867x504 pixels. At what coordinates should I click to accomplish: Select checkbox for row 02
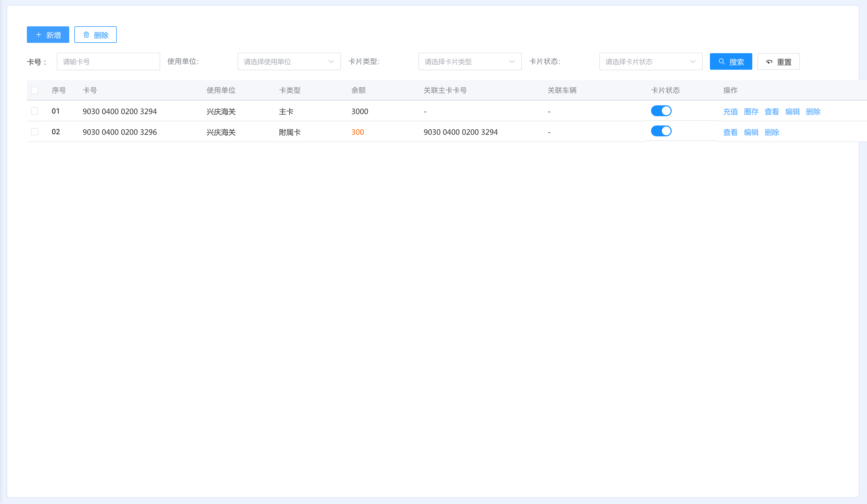coord(35,132)
